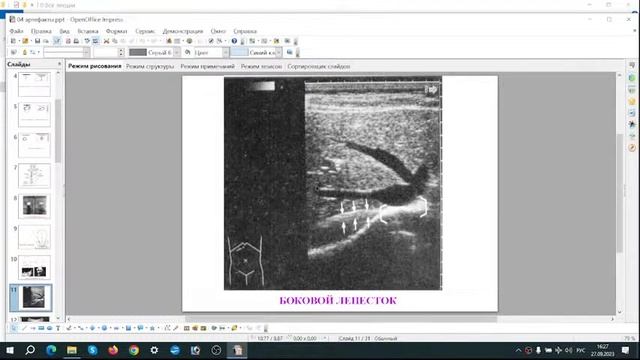Switch to Режим рисования tab

click(x=95, y=66)
